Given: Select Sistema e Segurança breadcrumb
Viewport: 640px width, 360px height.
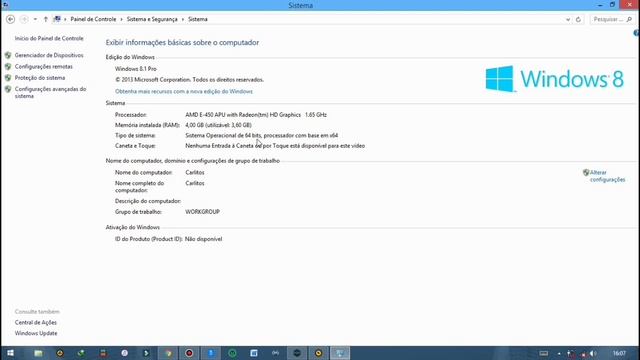Looking at the screenshot, I should (152, 19).
